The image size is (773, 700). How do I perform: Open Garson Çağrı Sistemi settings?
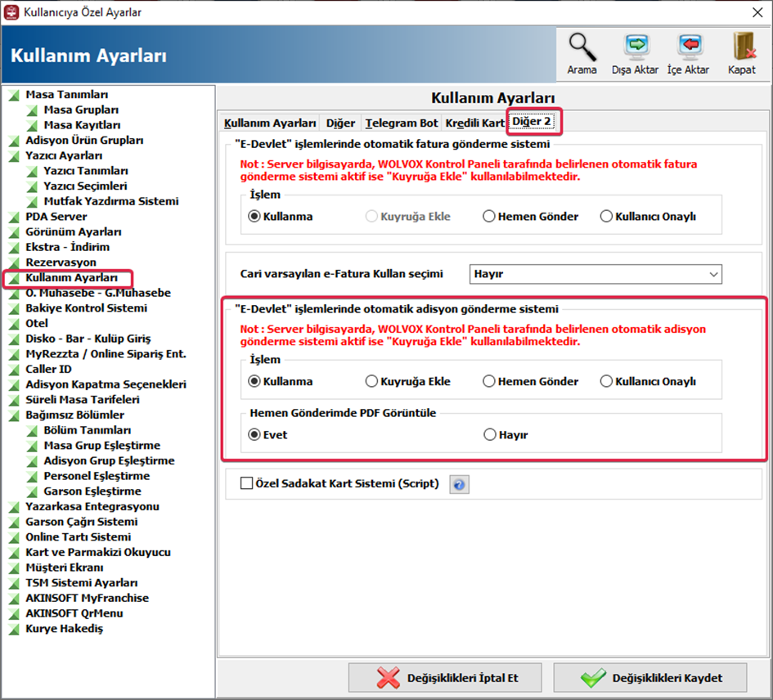82,522
